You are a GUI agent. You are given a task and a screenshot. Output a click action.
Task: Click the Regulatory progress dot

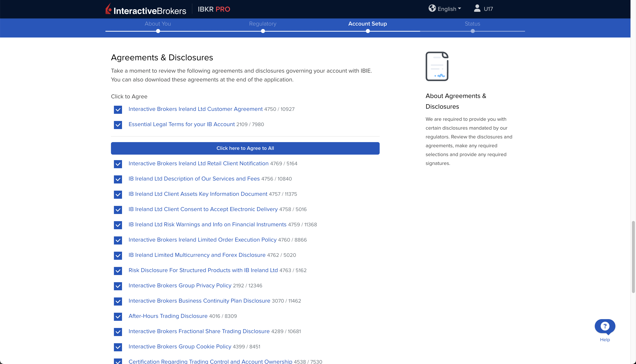(x=263, y=31)
